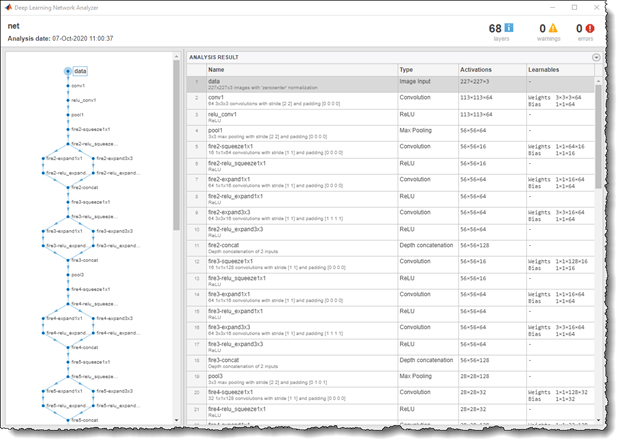Image resolution: width=624 pixels, height=446 pixels.
Task: Select table row fire3-concat layer name
Action: coord(224,360)
